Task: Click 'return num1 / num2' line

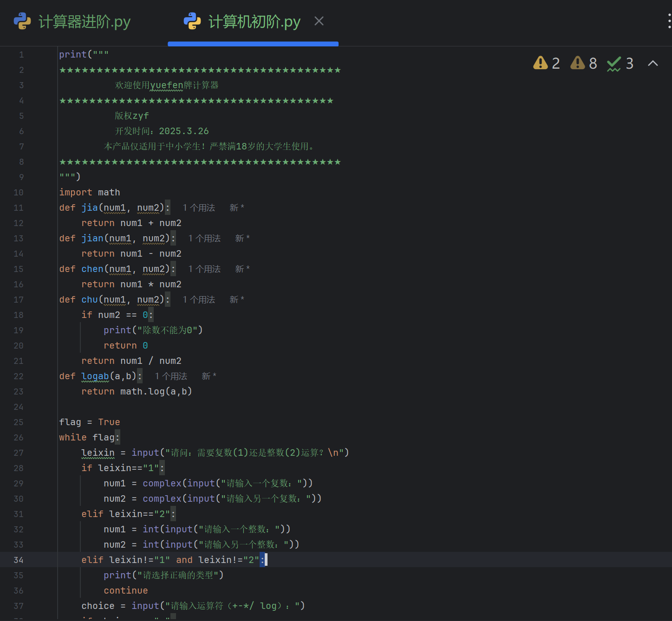Action: 131,361
